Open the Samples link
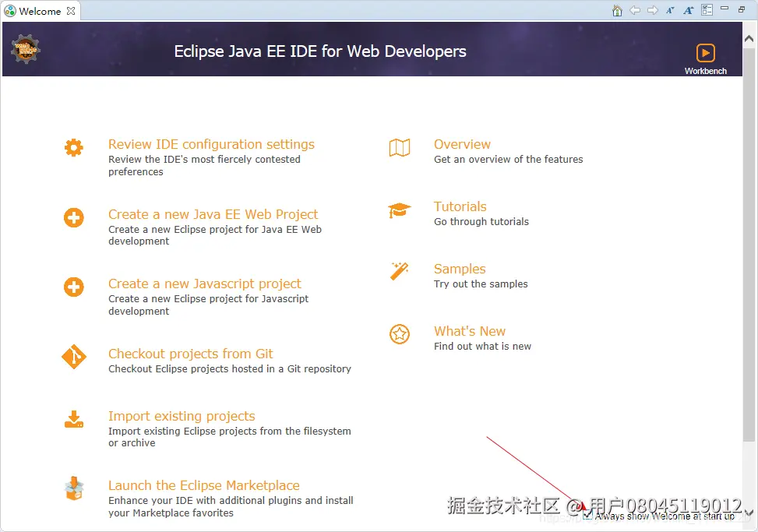 [460, 269]
